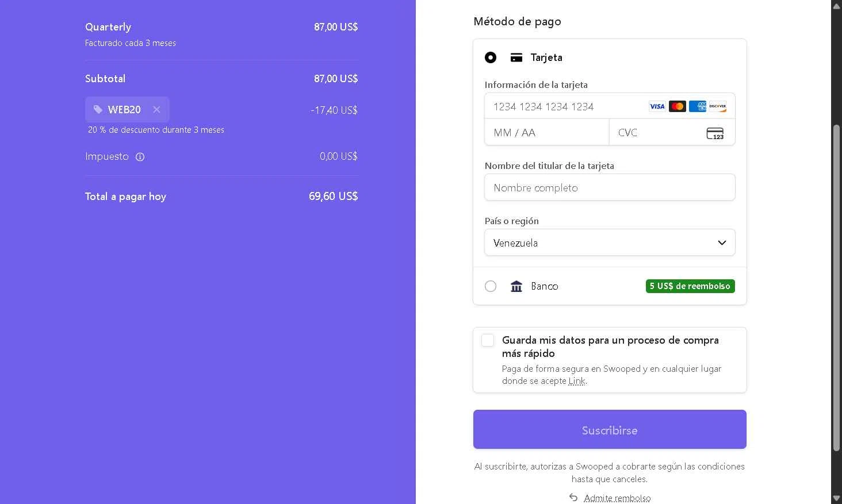Open the Link hyperlink
Screen dimensions: 842x504
[577, 381]
